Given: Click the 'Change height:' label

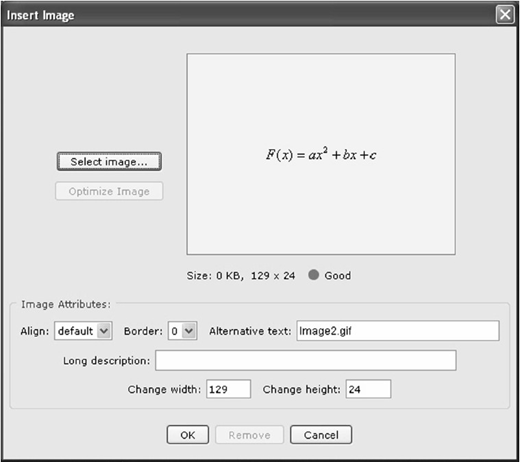Looking at the screenshot, I should coord(302,389).
